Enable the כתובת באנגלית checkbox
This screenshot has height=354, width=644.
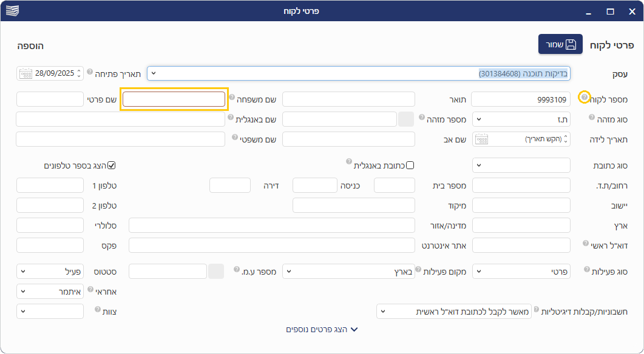[x=410, y=165]
